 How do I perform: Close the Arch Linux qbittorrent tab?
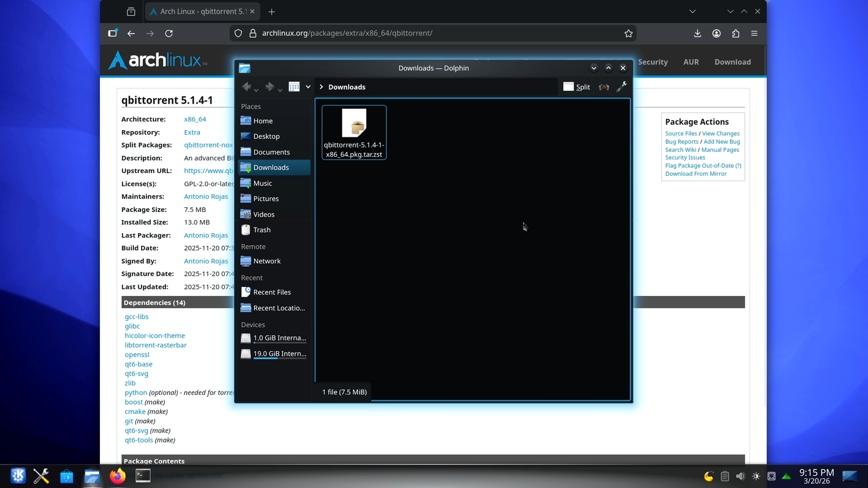pos(252,11)
